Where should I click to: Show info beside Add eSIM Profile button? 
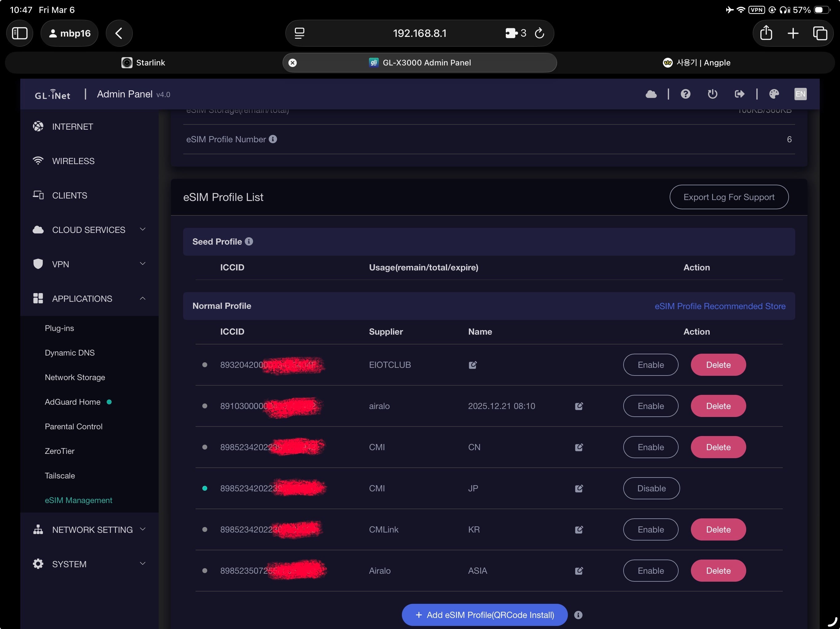578,615
